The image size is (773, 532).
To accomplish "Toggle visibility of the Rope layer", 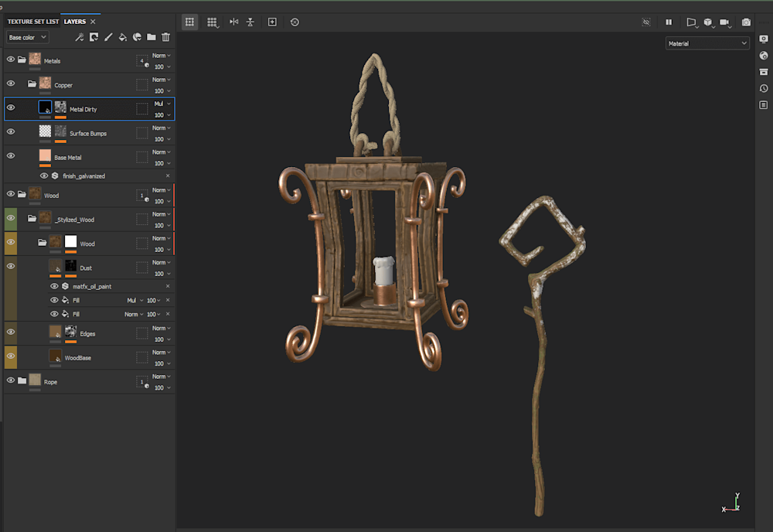I will tap(11, 380).
